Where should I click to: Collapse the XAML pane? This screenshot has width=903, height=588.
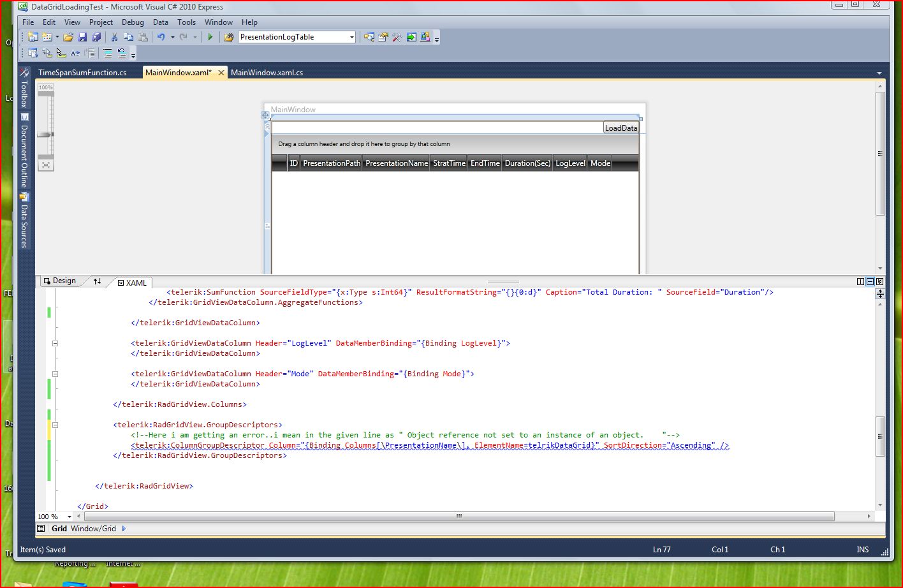[880, 281]
